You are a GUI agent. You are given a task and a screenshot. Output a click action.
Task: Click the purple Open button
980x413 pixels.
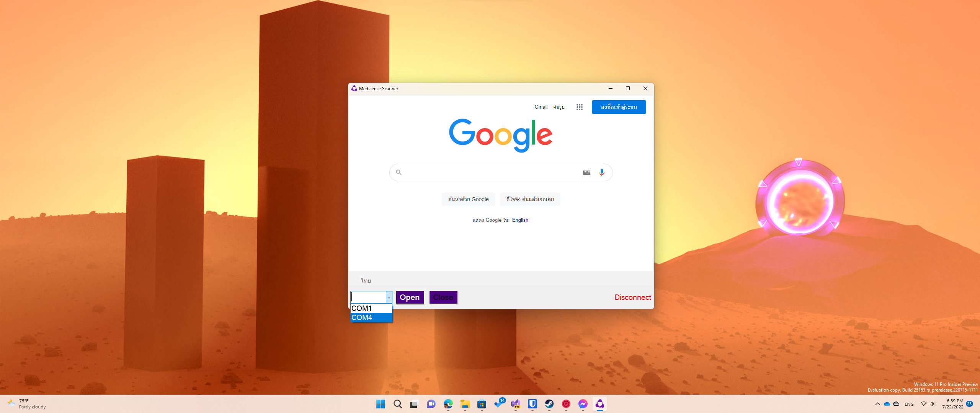tap(410, 297)
